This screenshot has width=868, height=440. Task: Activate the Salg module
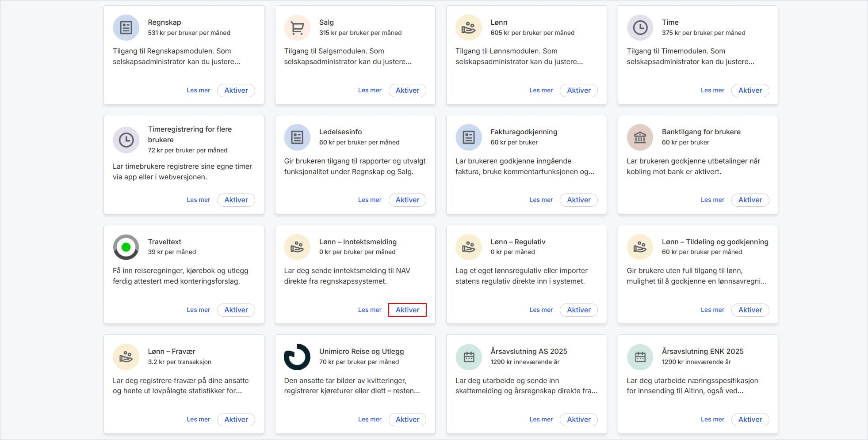click(x=407, y=90)
